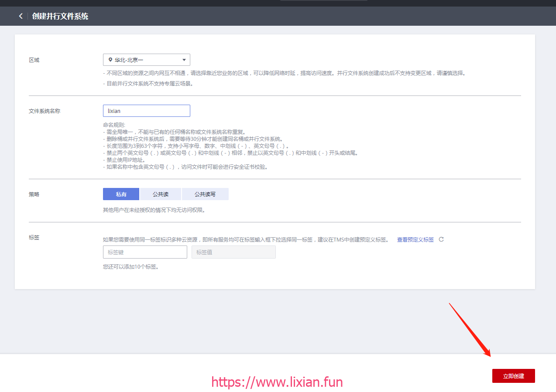The height and width of the screenshot is (392, 556).
Task: Select the 私有 policy option
Action: click(121, 194)
